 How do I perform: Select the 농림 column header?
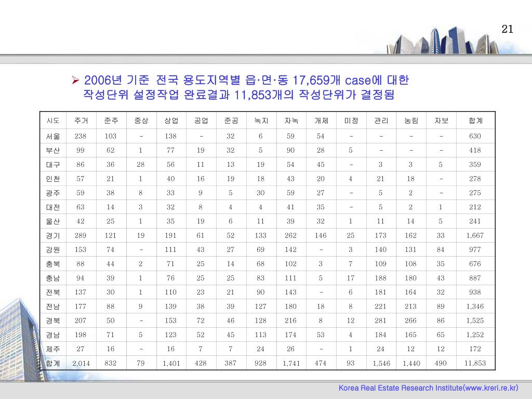(x=411, y=121)
